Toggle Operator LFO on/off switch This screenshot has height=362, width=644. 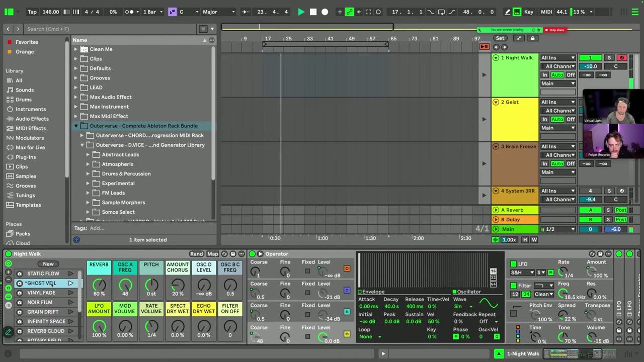click(513, 264)
